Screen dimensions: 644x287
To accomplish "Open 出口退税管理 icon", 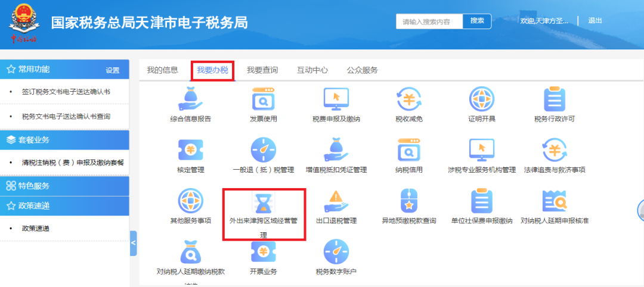I will [336, 201].
